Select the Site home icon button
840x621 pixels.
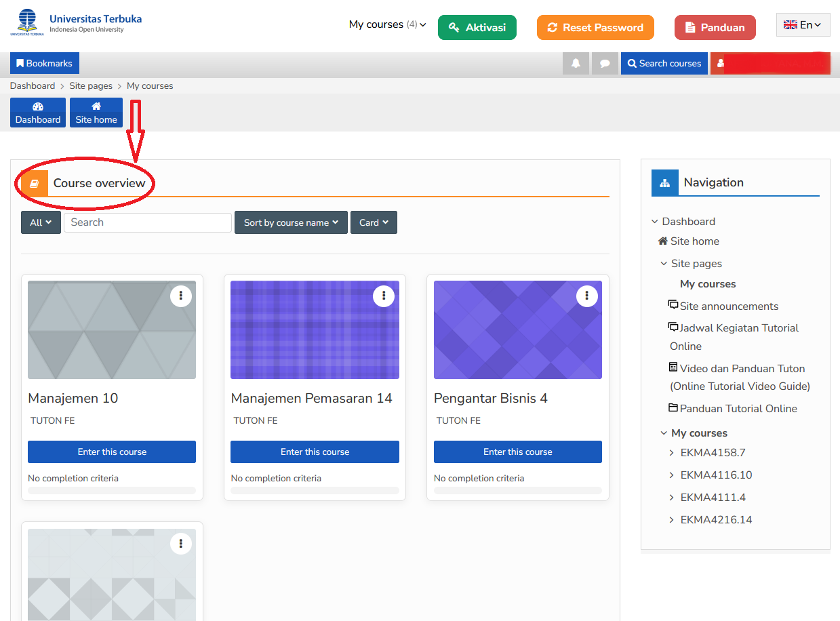(x=96, y=112)
